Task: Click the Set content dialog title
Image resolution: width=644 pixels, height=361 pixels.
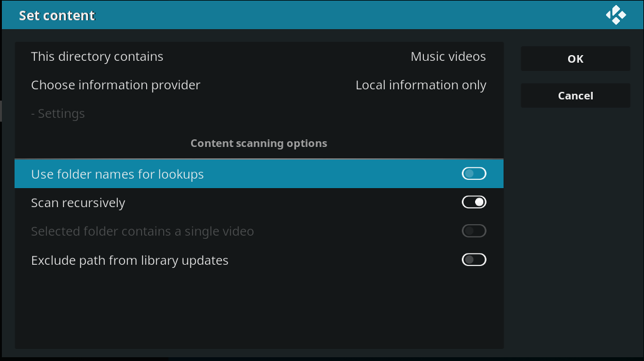Action: pyautogui.click(x=57, y=15)
